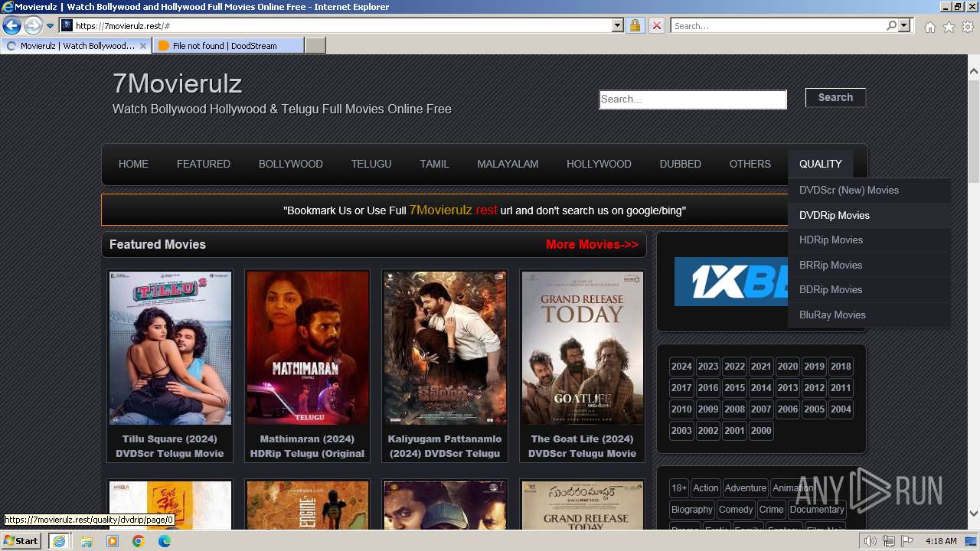Filter by year 2018
The width and height of the screenshot is (980, 551).
pyautogui.click(x=841, y=367)
